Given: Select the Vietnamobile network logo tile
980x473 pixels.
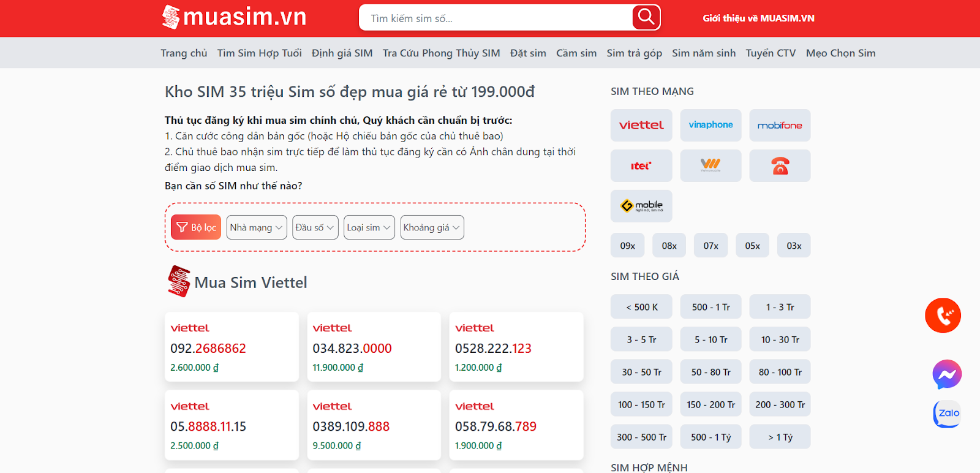Looking at the screenshot, I should coord(710,165).
